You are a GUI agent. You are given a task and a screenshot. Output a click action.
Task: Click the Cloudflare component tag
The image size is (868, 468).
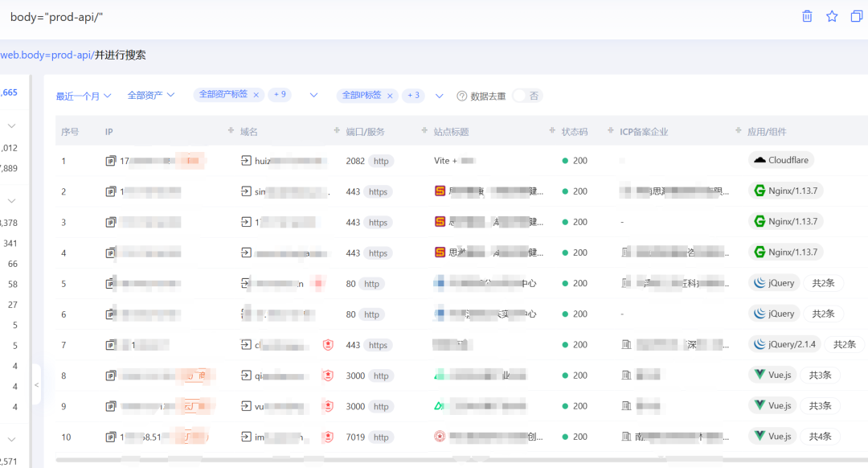click(x=781, y=160)
